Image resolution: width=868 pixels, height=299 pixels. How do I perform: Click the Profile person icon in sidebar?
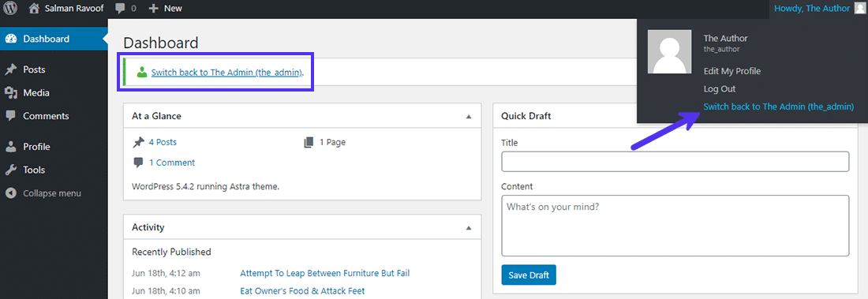10,147
